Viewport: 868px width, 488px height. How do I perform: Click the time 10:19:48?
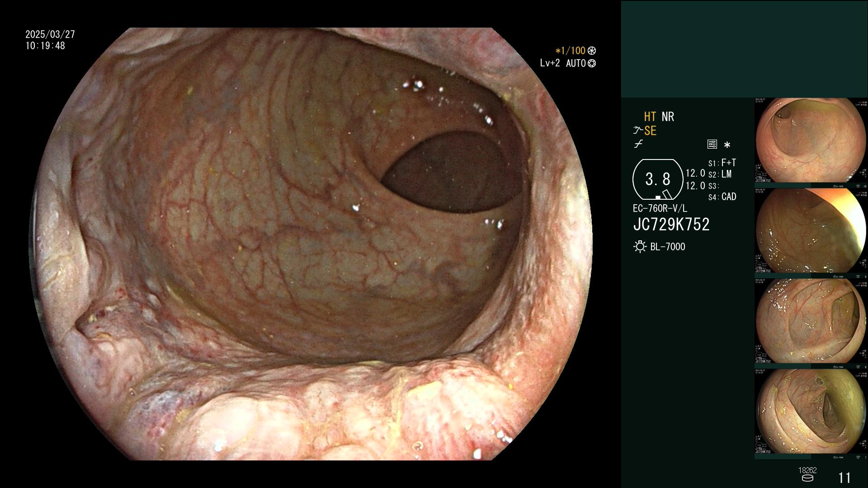coord(45,46)
